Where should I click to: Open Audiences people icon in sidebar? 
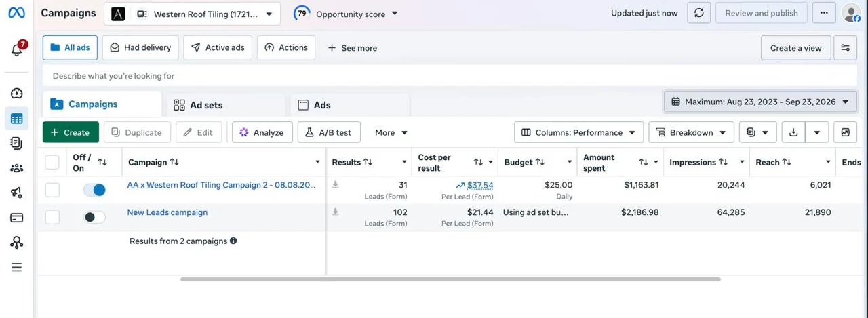[17, 168]
